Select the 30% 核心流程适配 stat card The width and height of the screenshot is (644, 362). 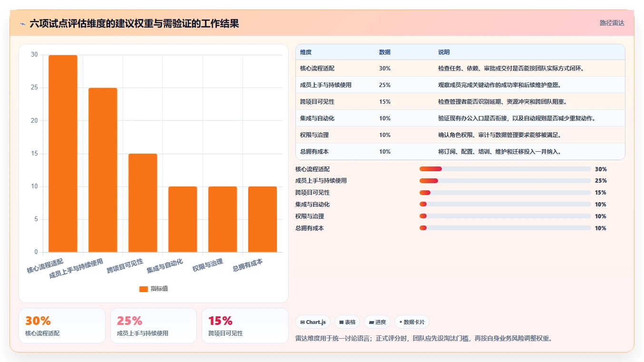click(x=62, y=325)
